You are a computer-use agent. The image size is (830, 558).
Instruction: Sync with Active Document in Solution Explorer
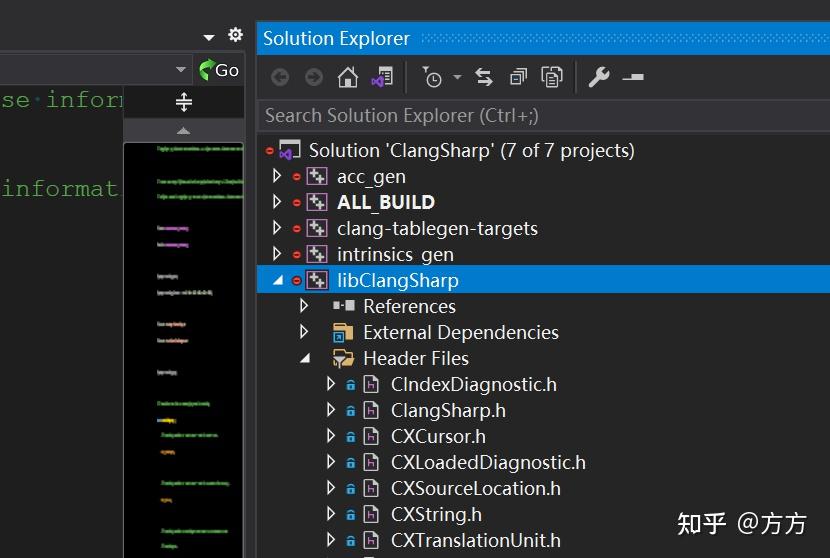coord(484,77)
